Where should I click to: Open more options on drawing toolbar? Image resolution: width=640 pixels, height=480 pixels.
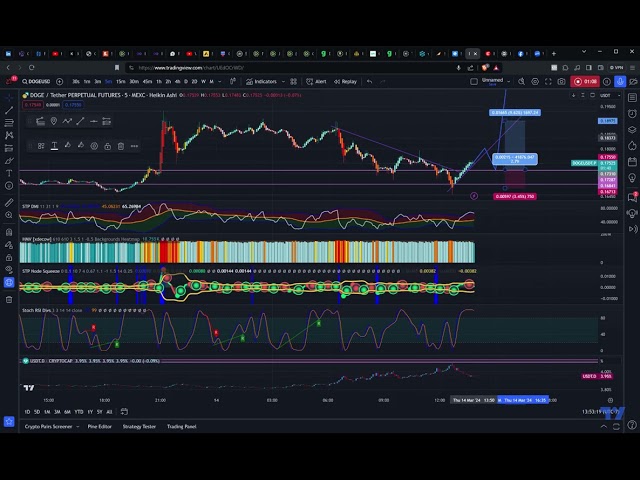pos(135,146)
